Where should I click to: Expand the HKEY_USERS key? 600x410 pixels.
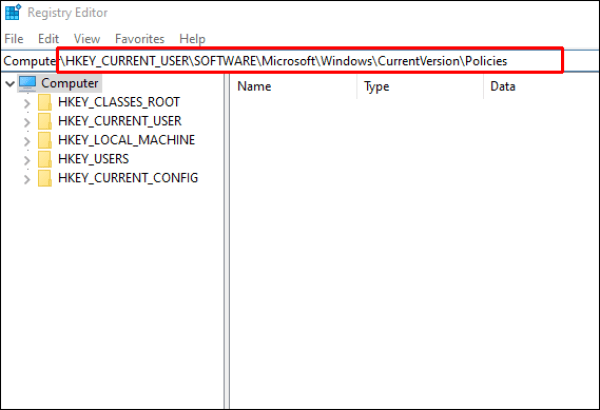click(x=27, y=160)
